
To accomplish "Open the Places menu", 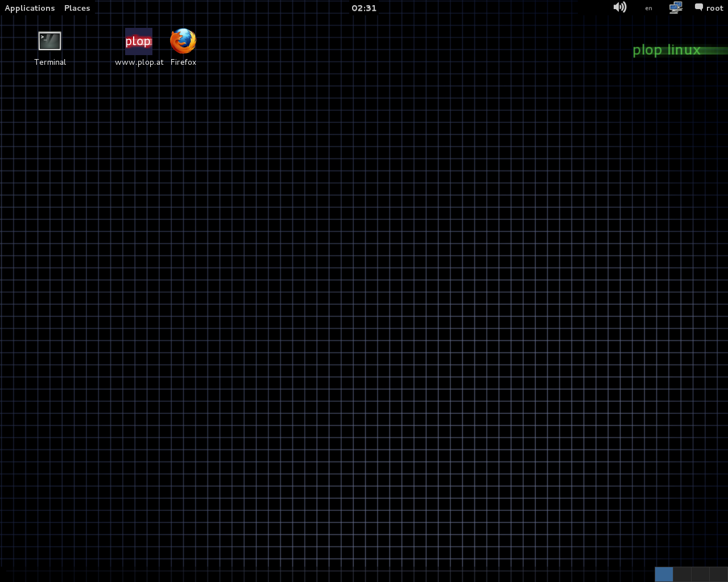I will coord(77,8).
